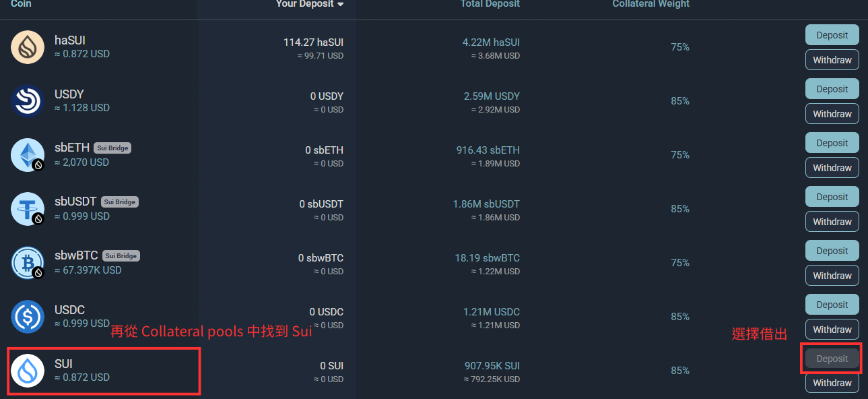Viewport: 868px width, 399px height.
Task: Click the haSUI coin icon
Action: click(x=28, y=47)
